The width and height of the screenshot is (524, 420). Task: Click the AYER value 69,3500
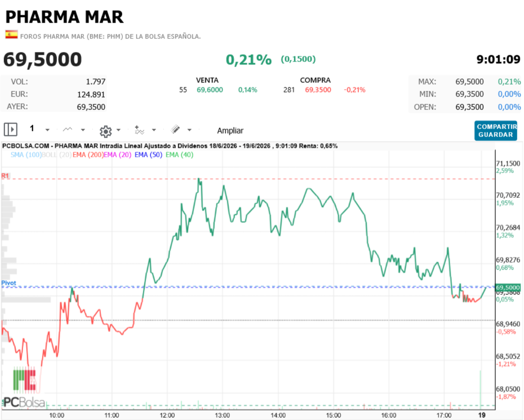[x=91, y=107]
